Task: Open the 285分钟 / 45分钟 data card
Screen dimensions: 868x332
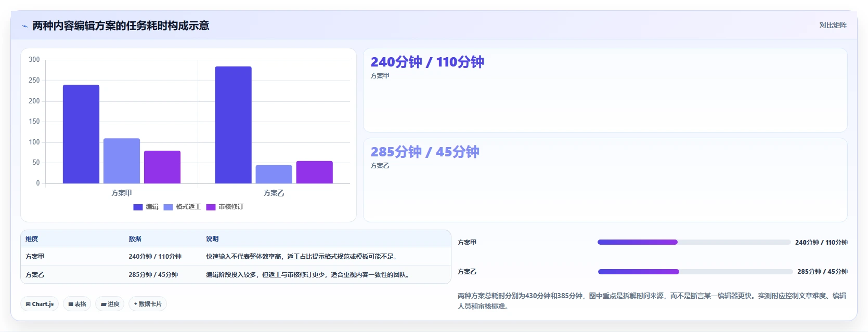Action: pos(605,180)
